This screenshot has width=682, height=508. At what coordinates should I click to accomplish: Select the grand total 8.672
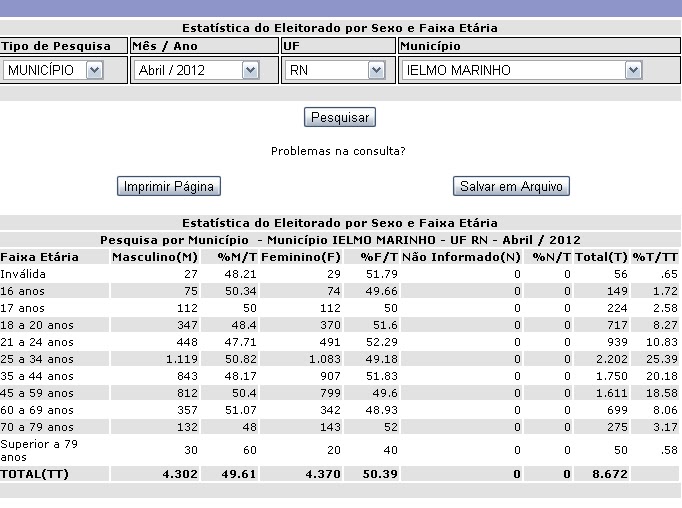(x=610, y=474)
